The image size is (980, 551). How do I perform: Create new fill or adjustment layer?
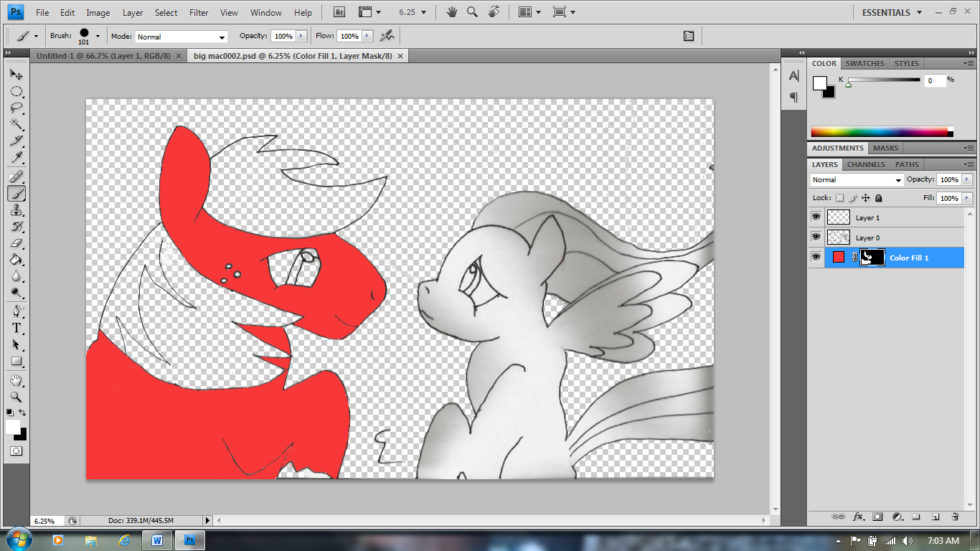pyautogui.click(x=897, y=517)
